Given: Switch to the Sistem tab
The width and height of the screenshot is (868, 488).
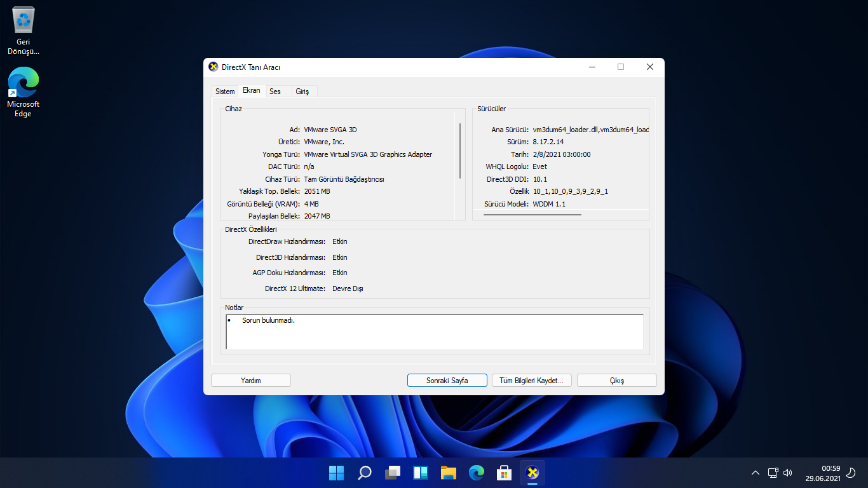Looking at the screenshot, I should pos(225,91).
